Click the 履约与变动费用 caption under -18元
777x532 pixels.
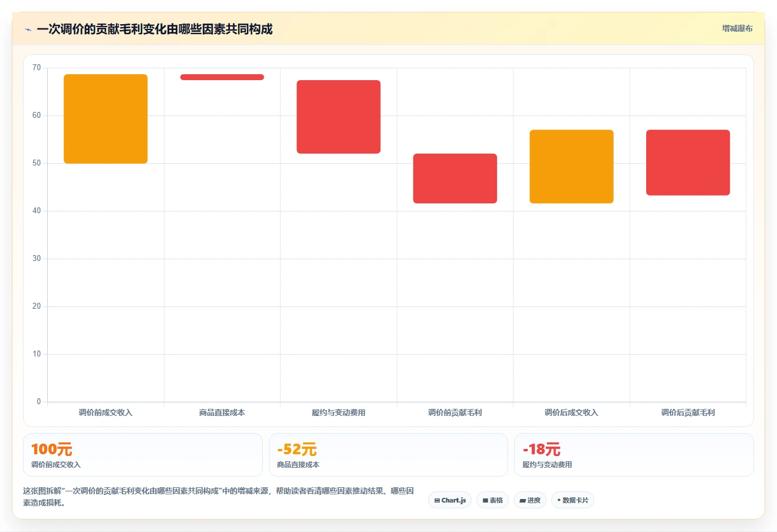coord(547,465)
